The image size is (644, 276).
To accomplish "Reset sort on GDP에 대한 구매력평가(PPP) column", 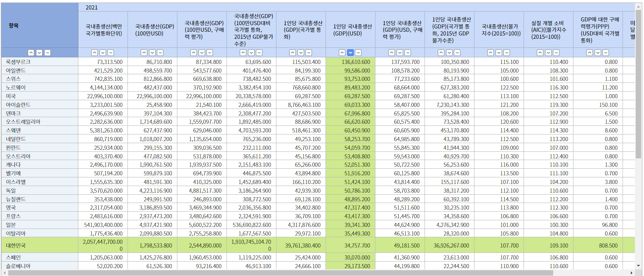I will click(606, 53).
